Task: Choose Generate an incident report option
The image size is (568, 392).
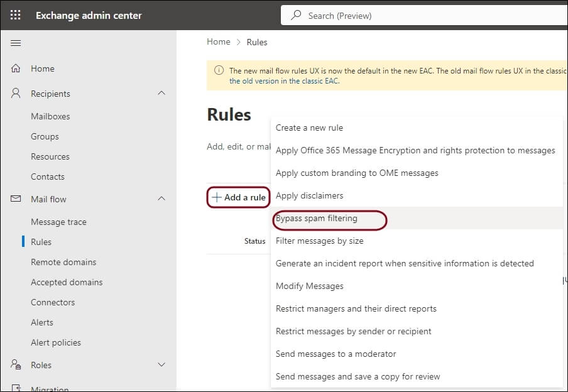Action: (x=405, y=263)
